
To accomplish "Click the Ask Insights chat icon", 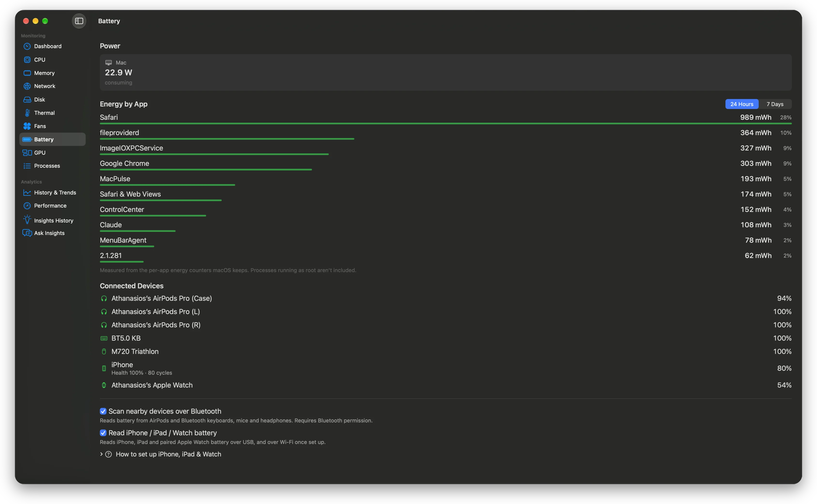I will coord(27,233).
